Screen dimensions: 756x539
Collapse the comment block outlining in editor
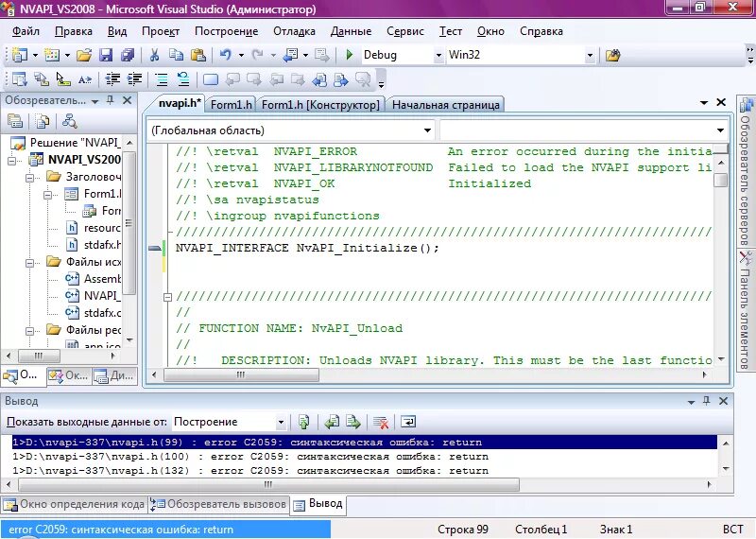167,297
